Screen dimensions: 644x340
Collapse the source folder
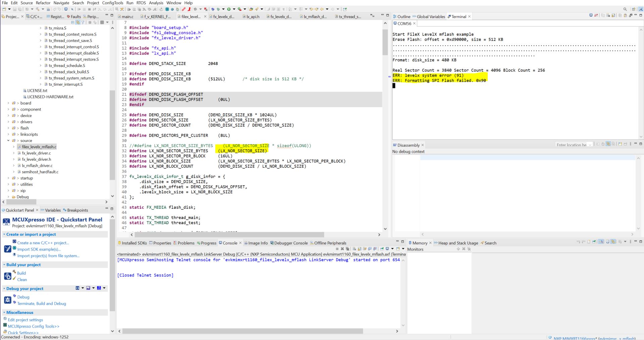(8, 141)
